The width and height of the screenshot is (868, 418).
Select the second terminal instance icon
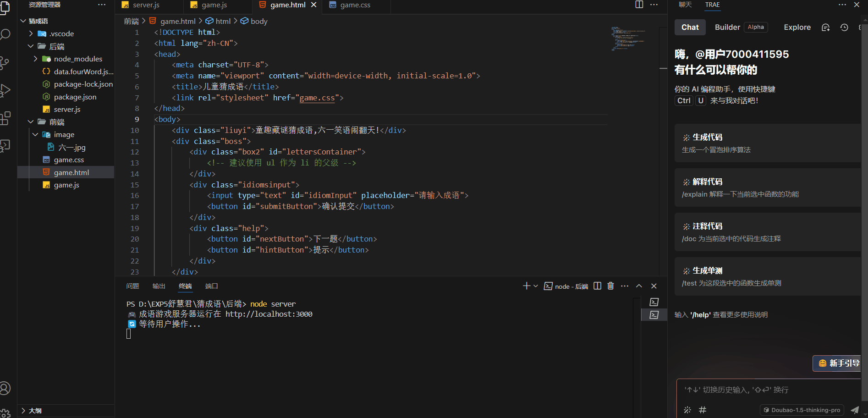[654, 315]
